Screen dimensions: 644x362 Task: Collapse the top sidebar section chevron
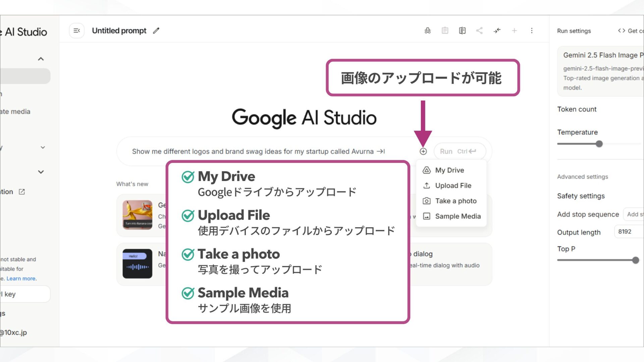tap(41, 59)
